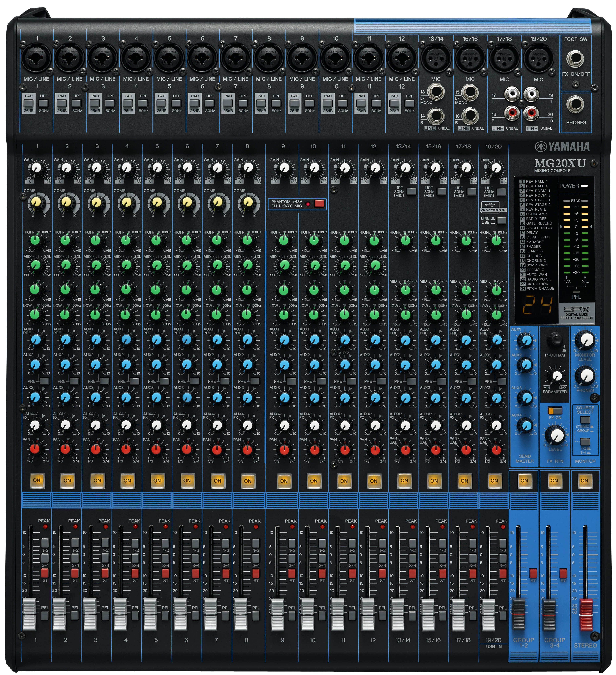Screen dimensions: 616x675
Task: Toggle the channel 6 HPF 80Hz switch
Action: [x=210, y=103]
